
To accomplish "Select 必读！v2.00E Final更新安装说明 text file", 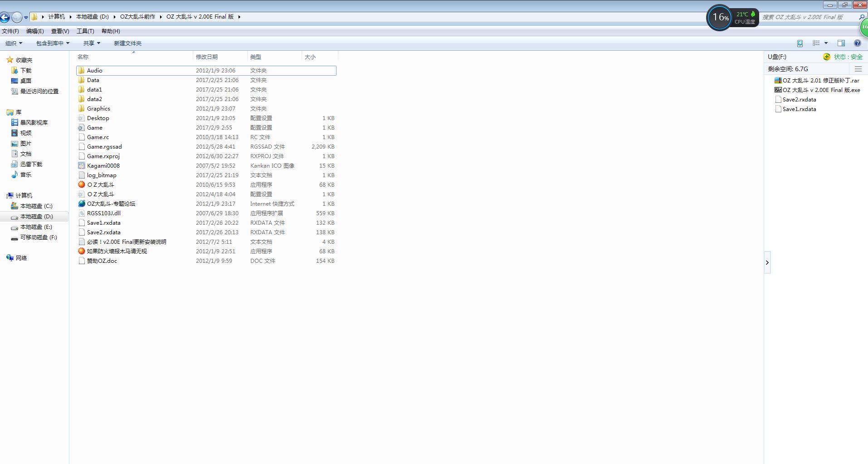I will point(127,242).
